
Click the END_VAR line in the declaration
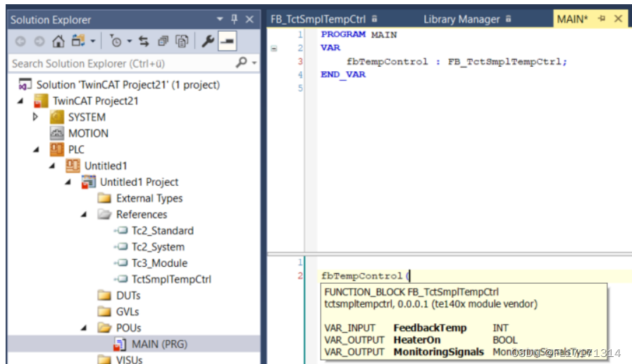[x=343, y=75]
